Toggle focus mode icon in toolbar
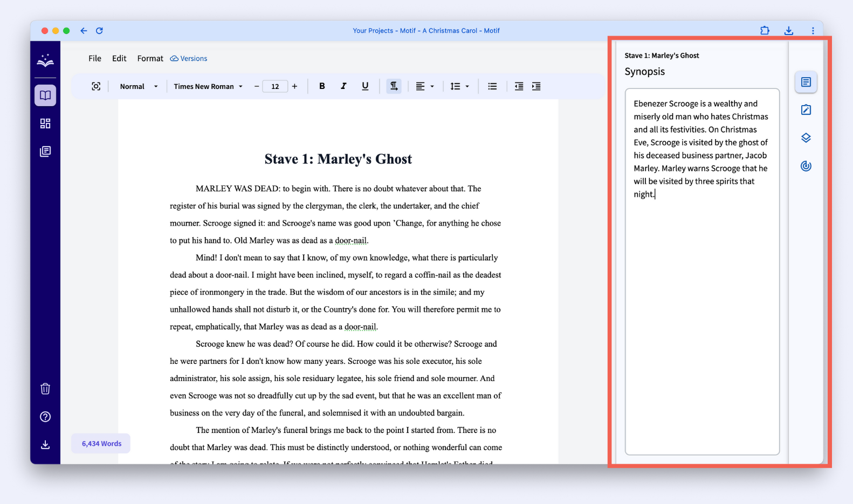The width and height of the screenshot is (853, 504). click(96, 86)
